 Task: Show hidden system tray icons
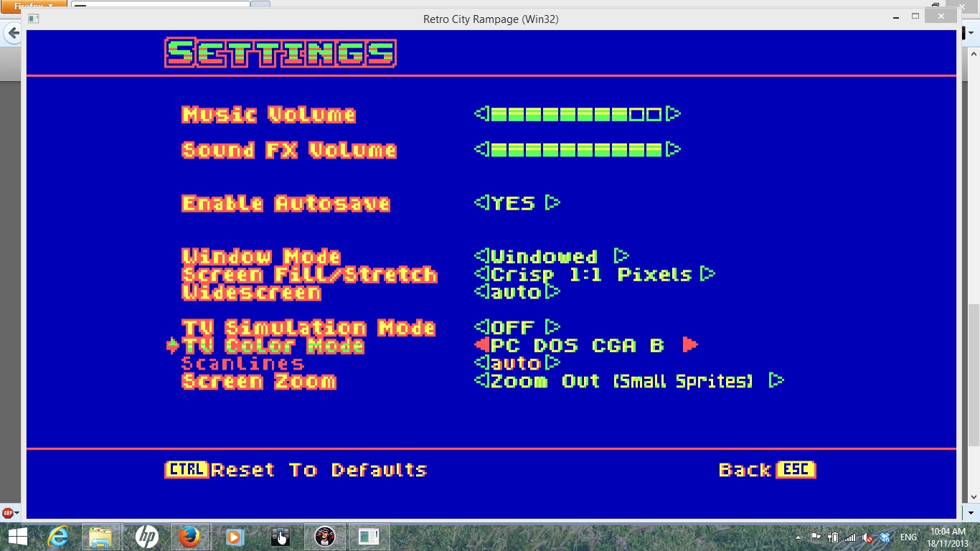tap(798, 537)
